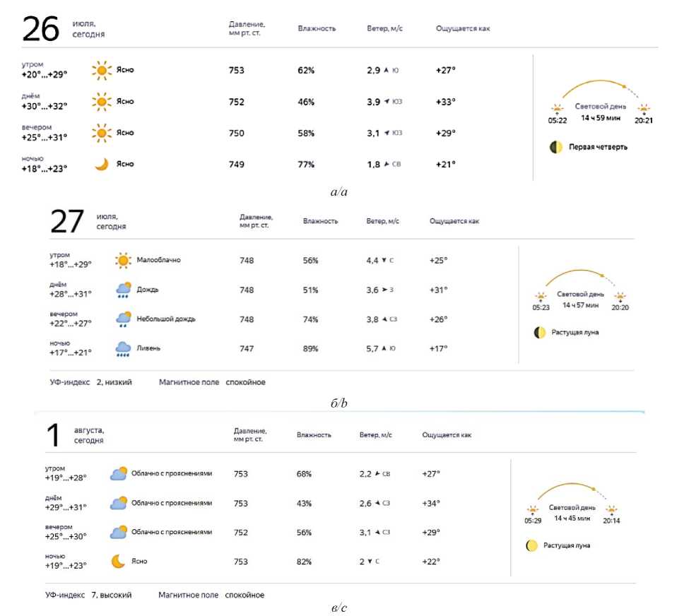The width and height of the screenshot is (684, 616).
Task: Click the sunrise icon above 05:22
Action: [x=557, y=109]
